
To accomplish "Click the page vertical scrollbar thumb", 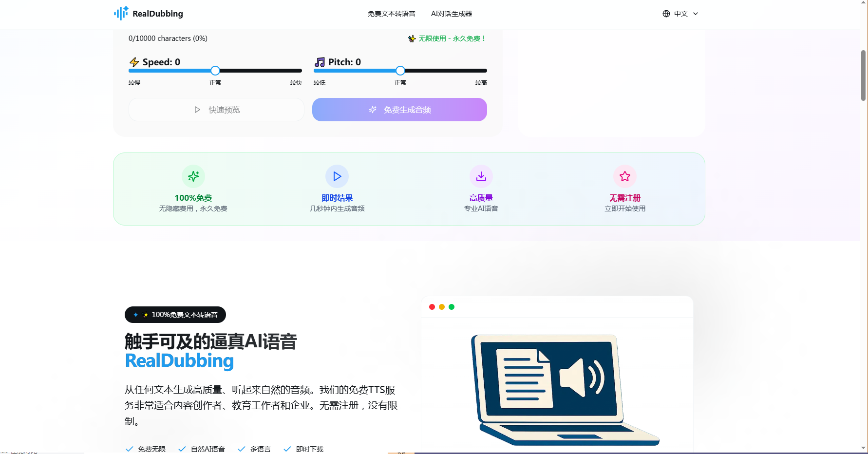I will 863,76.
